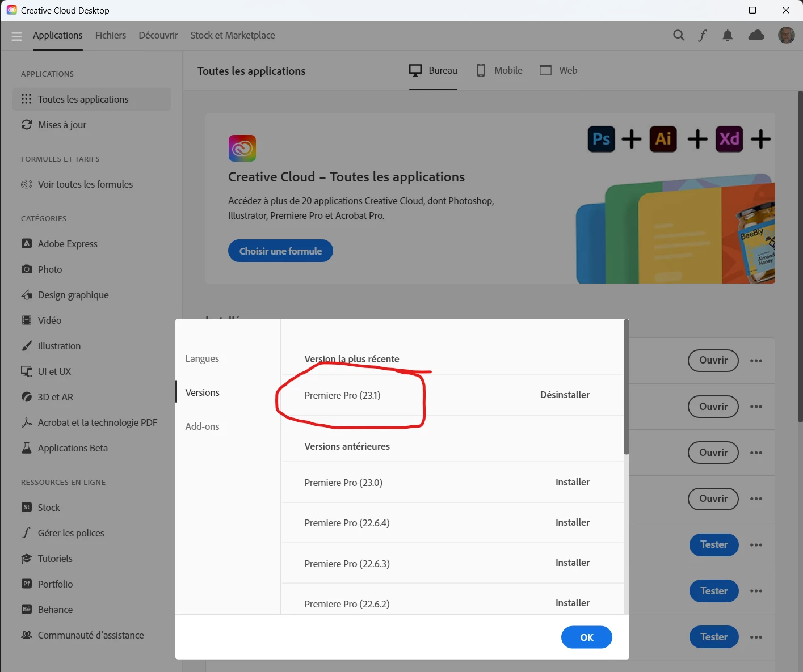Image resolution: width=803 pixels, height=672 pixels.
Task: Open the user profile avatar
Action: coord(787,35)
